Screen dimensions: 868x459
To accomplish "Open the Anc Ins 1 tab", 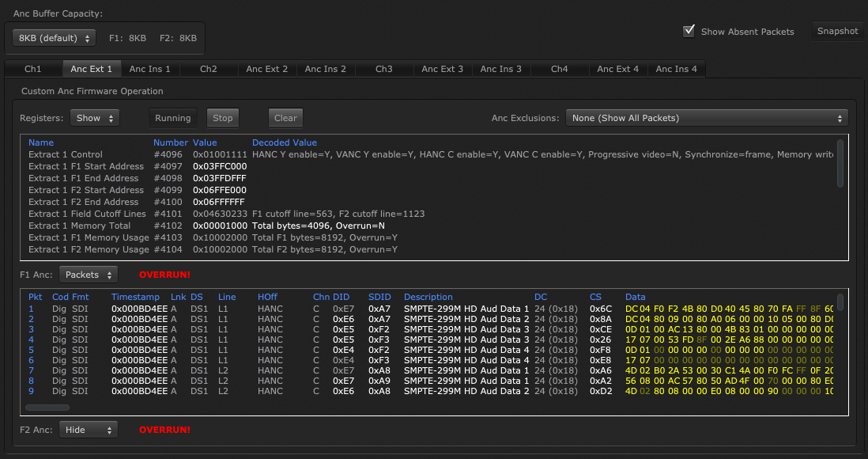I will (149, 70).
